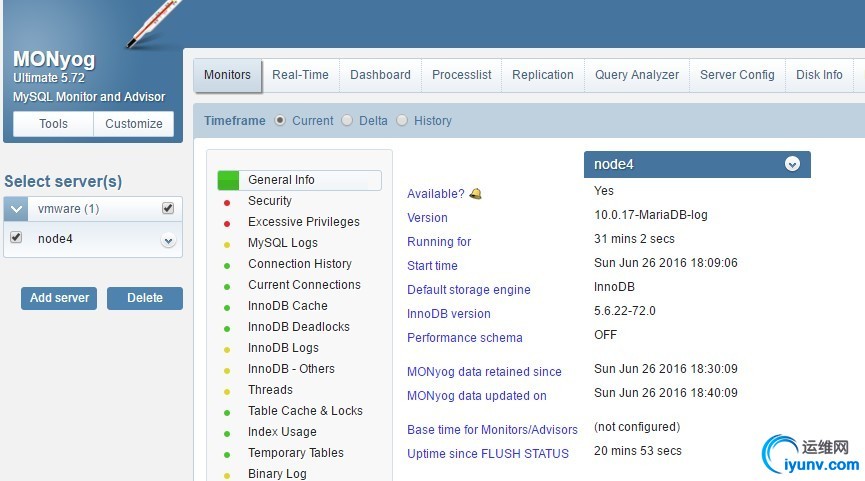Open the node4 server options dropdown arrow

168,240
